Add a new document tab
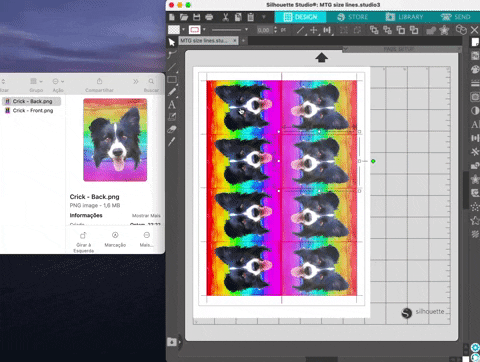Viewport: 480px width, 362px height. 243,41
